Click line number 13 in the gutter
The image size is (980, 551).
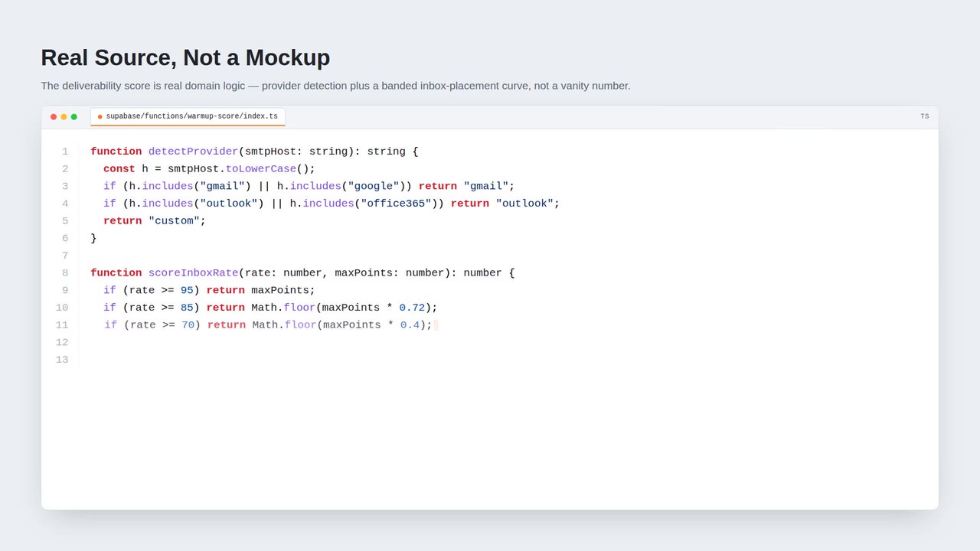tap(62, 360)
